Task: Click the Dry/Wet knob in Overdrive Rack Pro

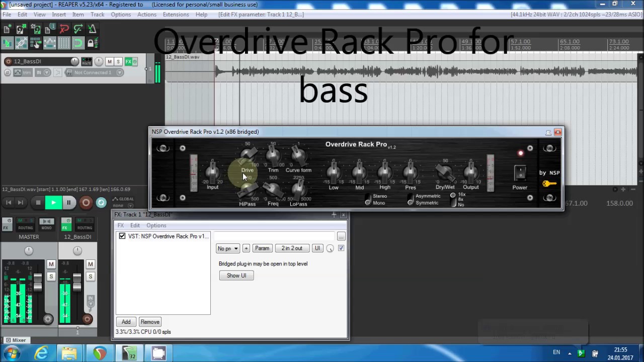Action: point(445,172)
